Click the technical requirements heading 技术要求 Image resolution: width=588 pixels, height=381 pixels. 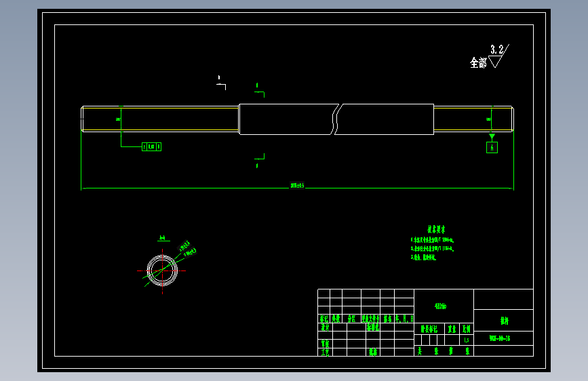pos(436,229)
